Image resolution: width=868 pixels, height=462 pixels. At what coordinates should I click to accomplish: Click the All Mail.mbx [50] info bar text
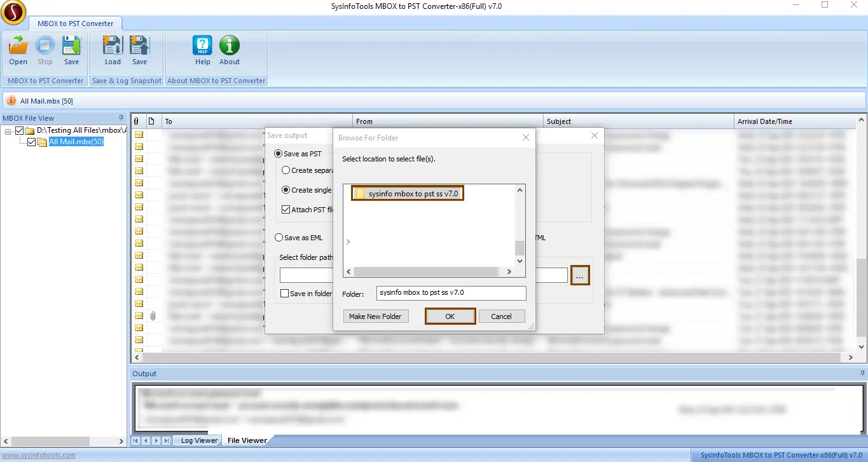46,101
